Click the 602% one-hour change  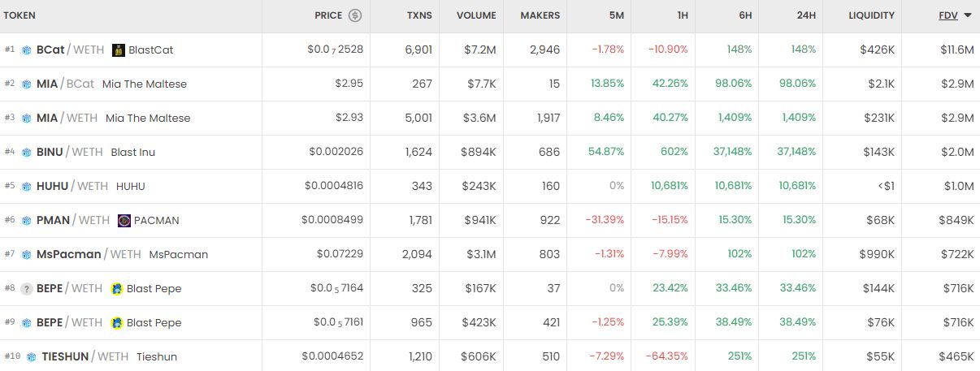point(674,152)
